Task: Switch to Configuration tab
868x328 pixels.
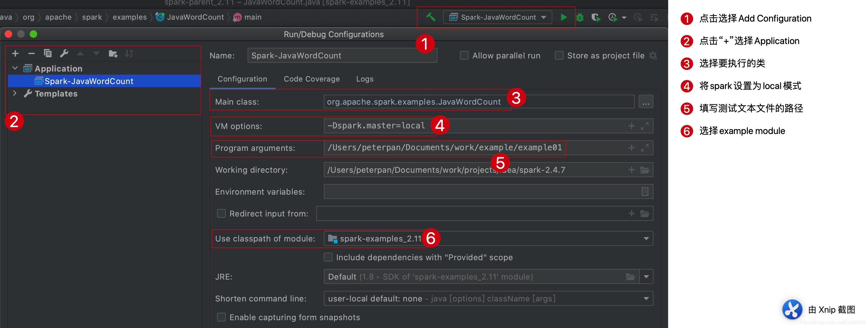Action: (x=242, y=79)
